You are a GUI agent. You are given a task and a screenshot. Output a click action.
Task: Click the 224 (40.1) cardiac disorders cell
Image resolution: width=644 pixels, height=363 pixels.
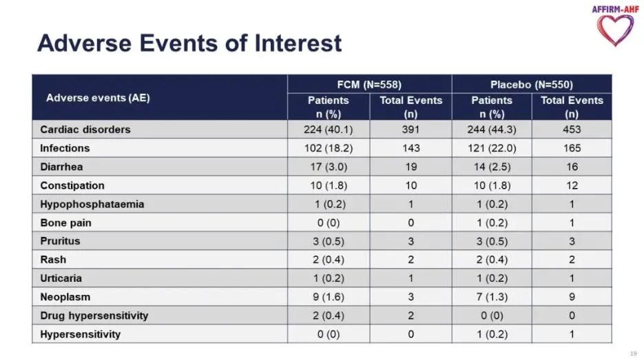pos(328,129)
